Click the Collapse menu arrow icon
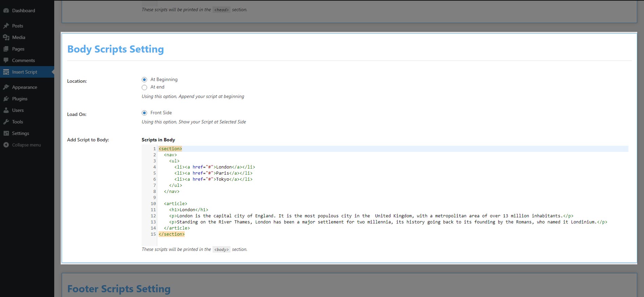 (x=6, y=145)
